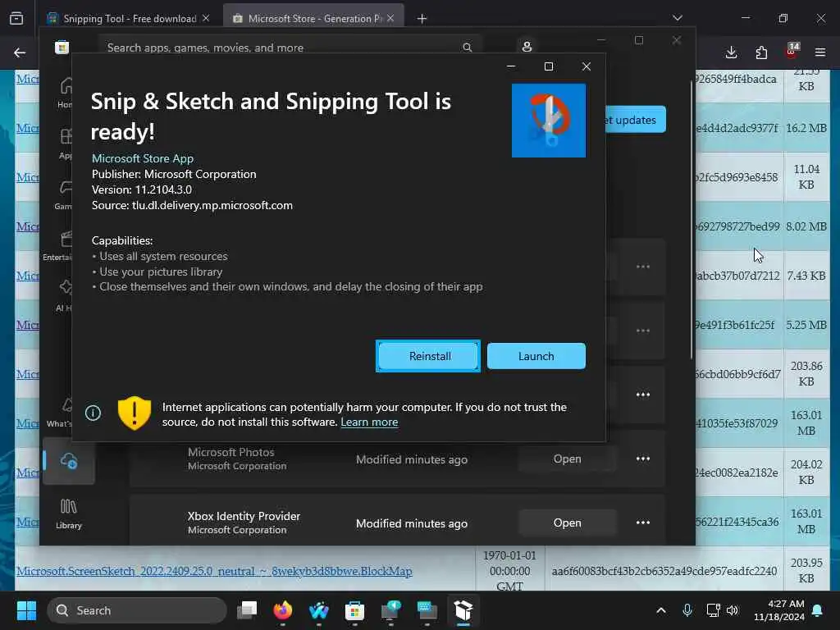
Task: Click the Microsoft Store logo icon
Action: tap(62, 47)
